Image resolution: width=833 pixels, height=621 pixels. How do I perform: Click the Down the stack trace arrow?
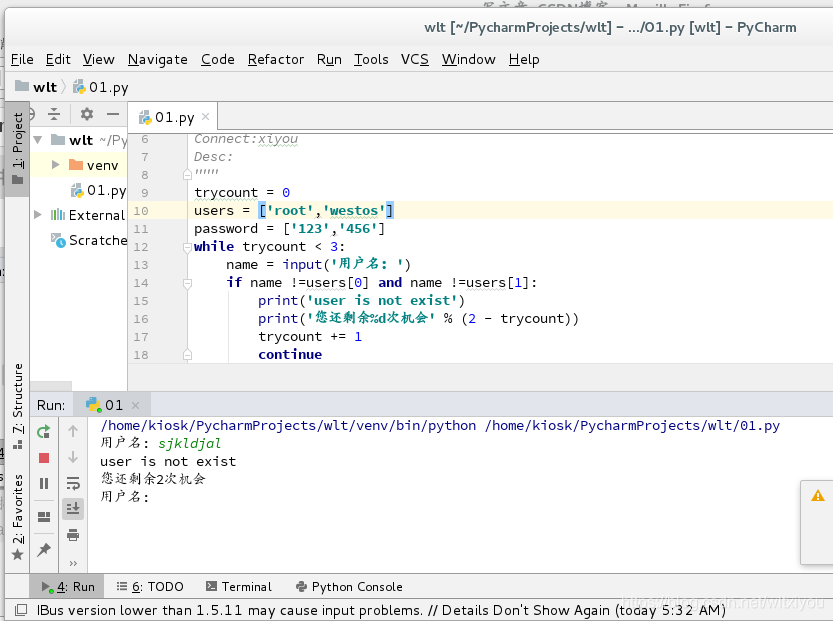coord(73,457)
